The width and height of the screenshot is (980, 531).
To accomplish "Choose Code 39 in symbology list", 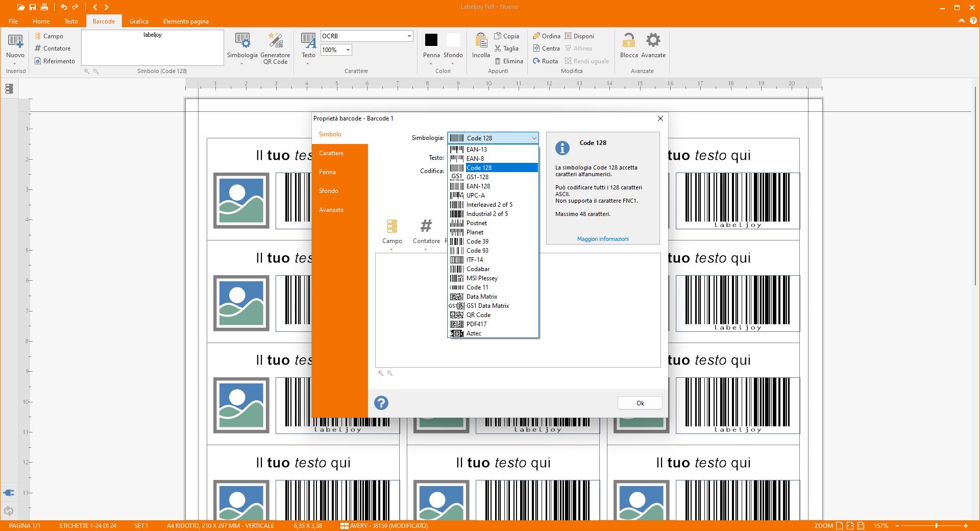I will pos(493,242).
